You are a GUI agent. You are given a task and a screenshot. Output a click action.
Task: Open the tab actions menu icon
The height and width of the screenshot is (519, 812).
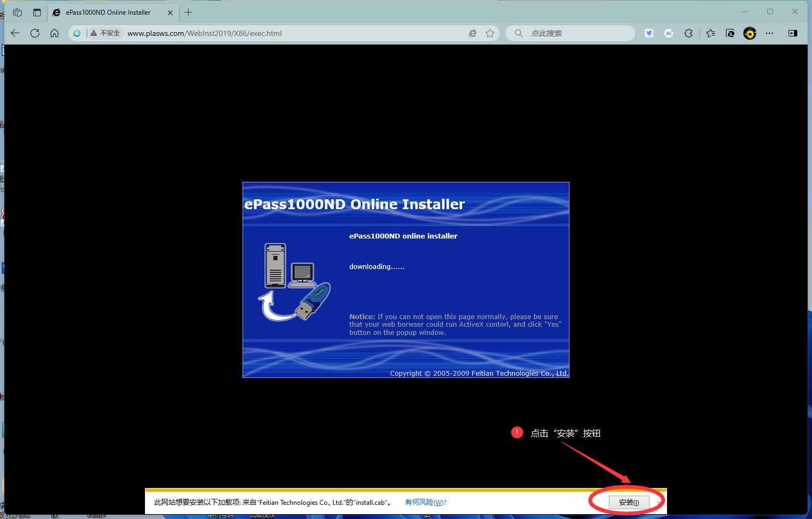tap(37, 12)
